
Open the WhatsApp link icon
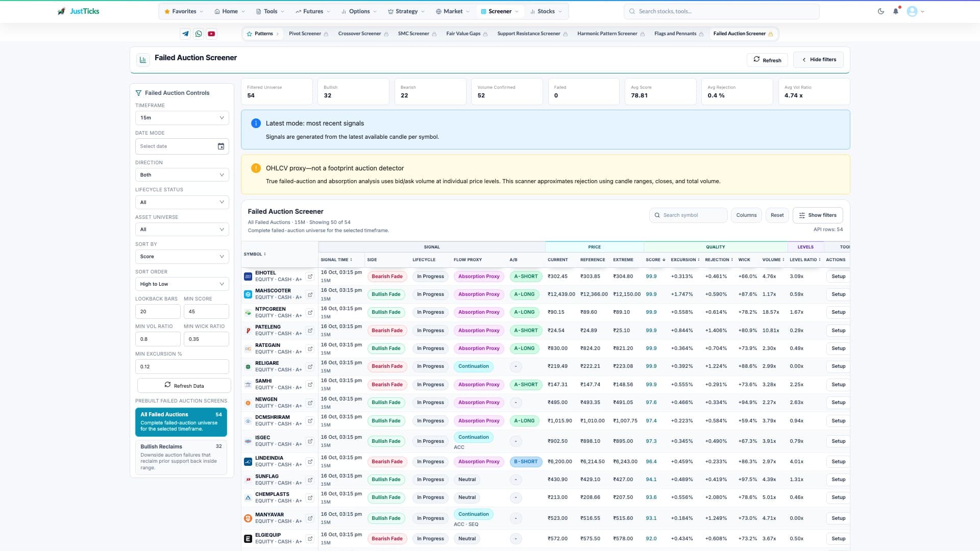199,34
